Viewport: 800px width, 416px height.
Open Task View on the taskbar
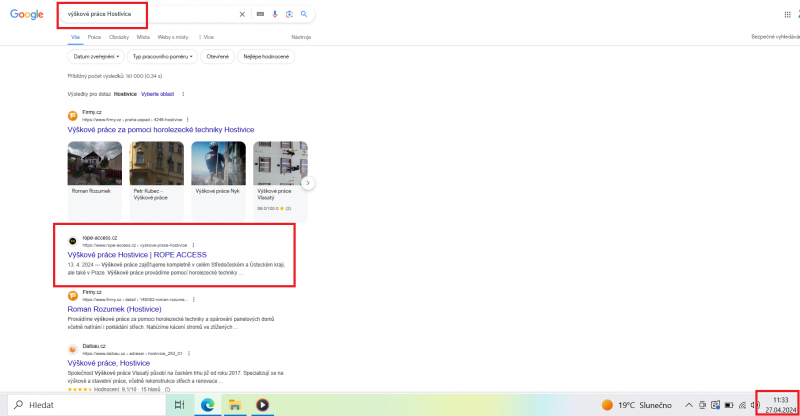point(180,405)
